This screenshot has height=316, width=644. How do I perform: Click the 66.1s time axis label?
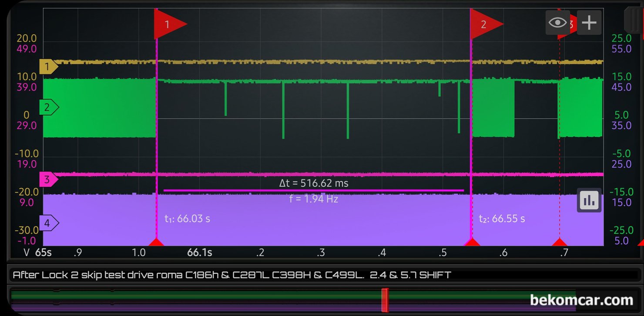[200, 253]
